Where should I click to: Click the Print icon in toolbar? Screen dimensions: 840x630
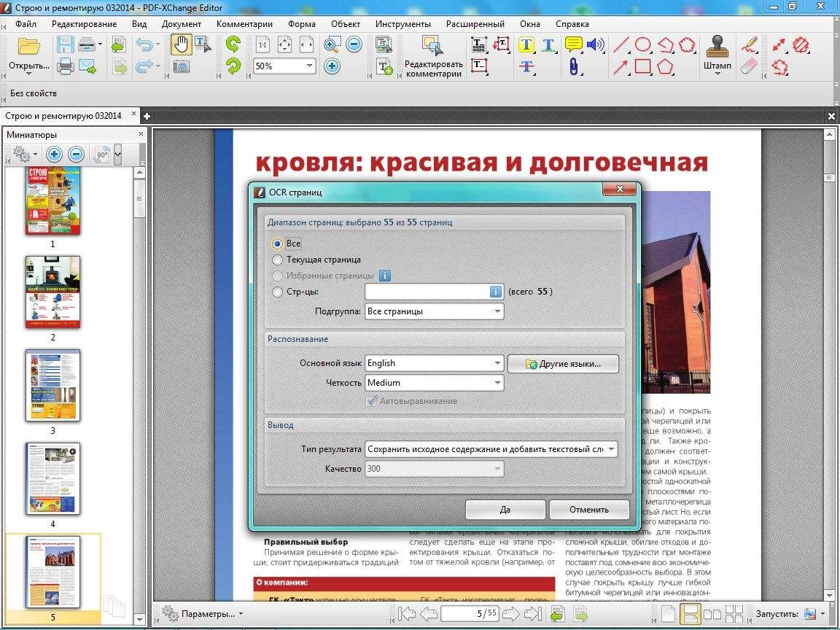(x=66, y=66)
